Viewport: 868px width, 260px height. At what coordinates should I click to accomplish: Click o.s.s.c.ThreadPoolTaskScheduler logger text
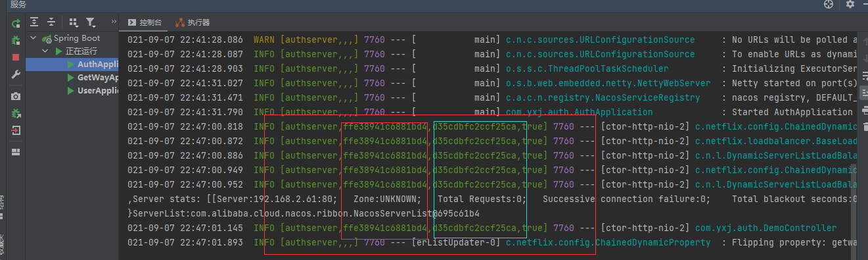click(x=587, y=69)
